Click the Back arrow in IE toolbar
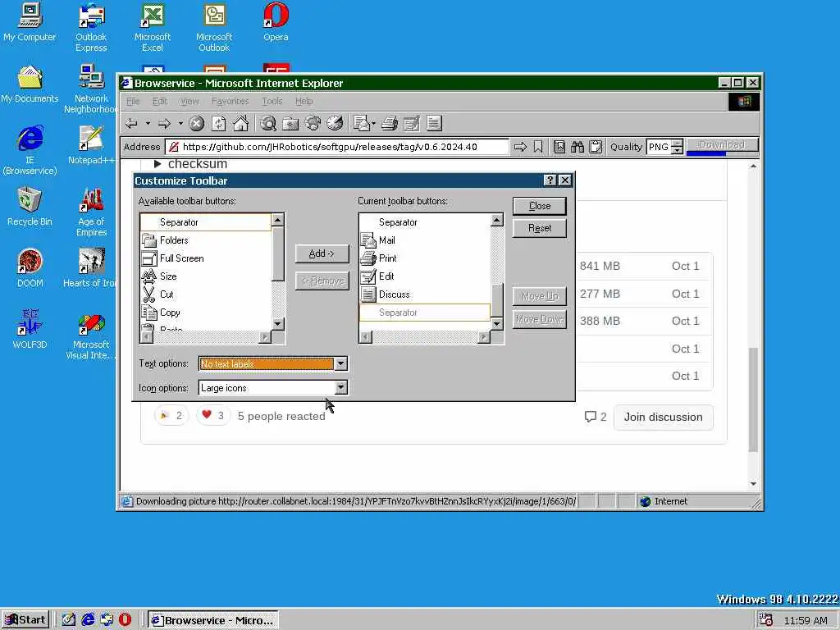This screenshot has height=630, width=840. coord(131,124)
